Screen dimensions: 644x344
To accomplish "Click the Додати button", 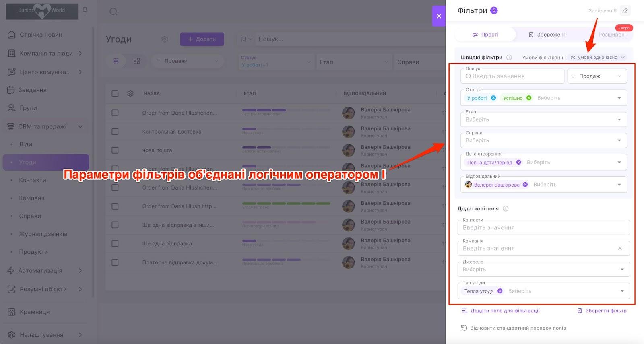I will tap(202, 39).
